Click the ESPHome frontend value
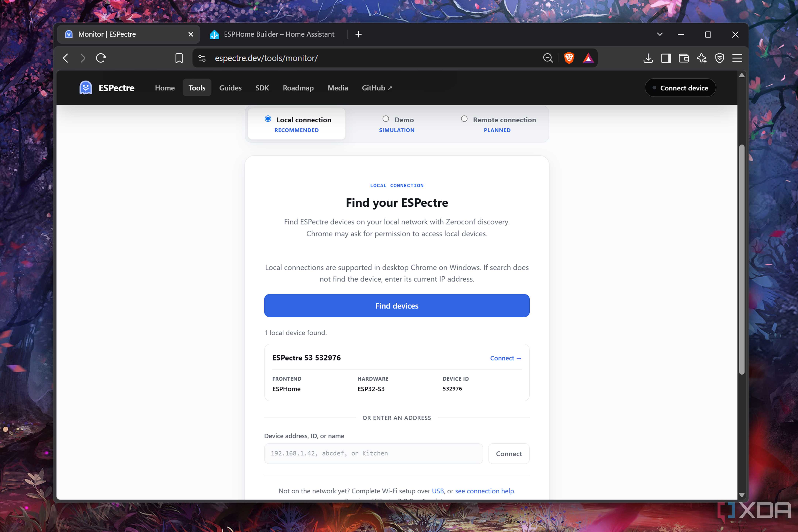 pos(286,389)
